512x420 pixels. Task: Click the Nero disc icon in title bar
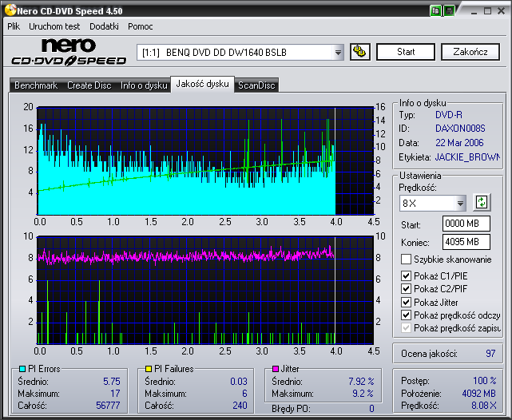(x=10, y=10)
